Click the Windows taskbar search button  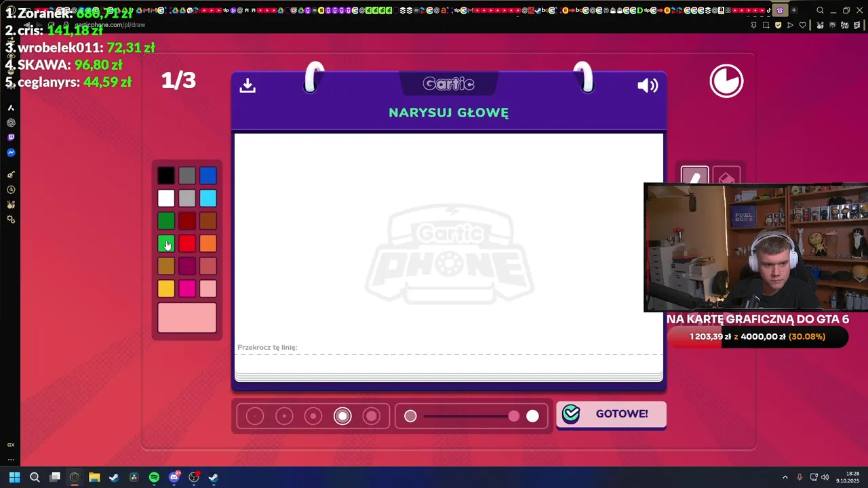pyautogui.click(x=35, y=477)
